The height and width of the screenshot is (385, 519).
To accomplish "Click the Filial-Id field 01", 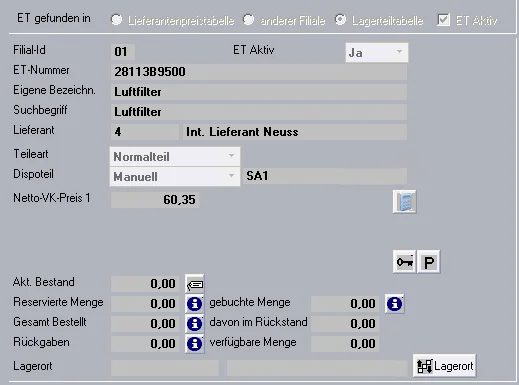I will 123,52.
